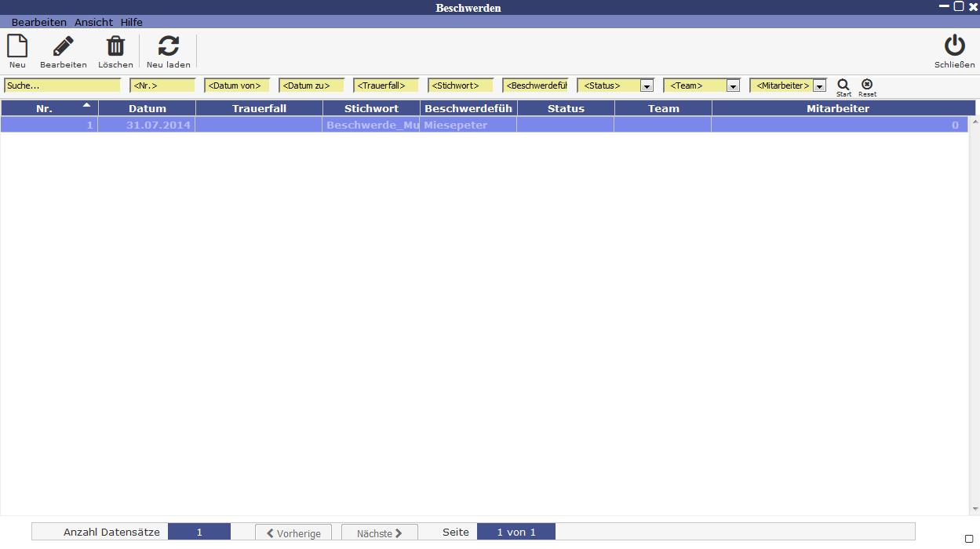This screenshot has height=549, width=980.
Task: Open the Hilfe menu
Action: pos(132,22)
